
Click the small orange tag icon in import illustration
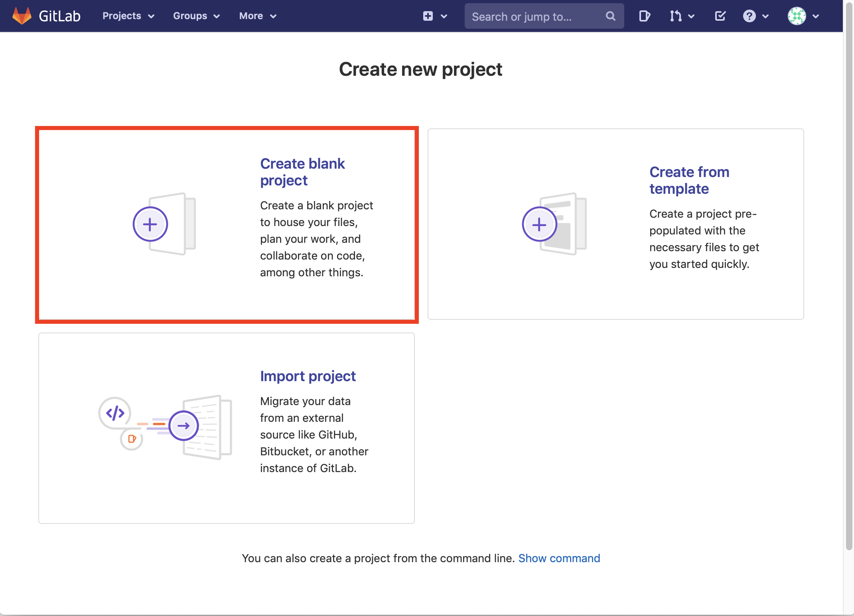(x=132, y=439)
